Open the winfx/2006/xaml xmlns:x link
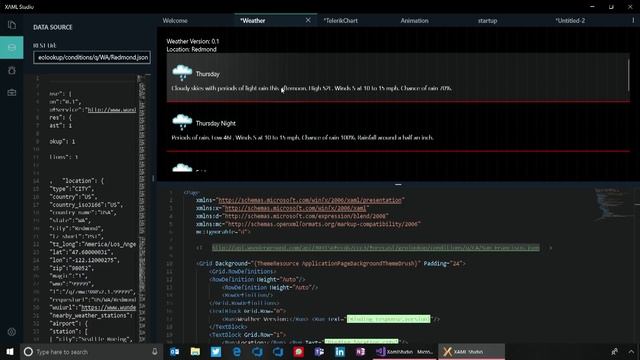The height and width of the screenshot is (360, 640). 295,208
